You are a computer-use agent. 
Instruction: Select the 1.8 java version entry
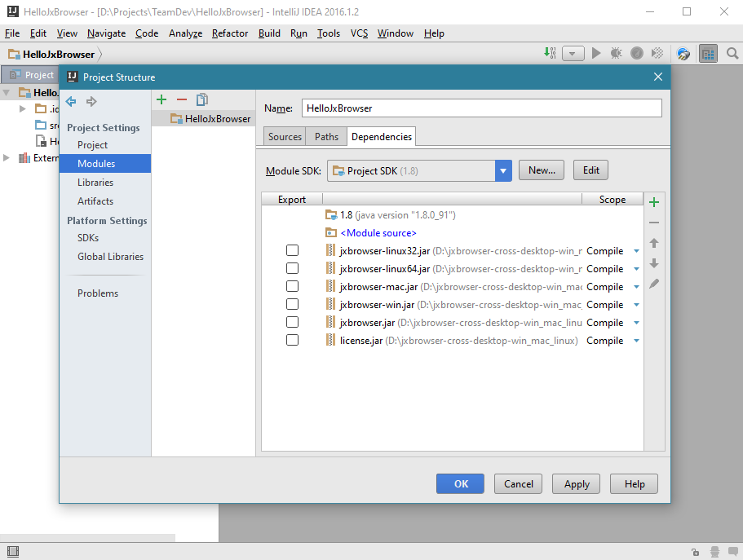click(x=453, y=215)
